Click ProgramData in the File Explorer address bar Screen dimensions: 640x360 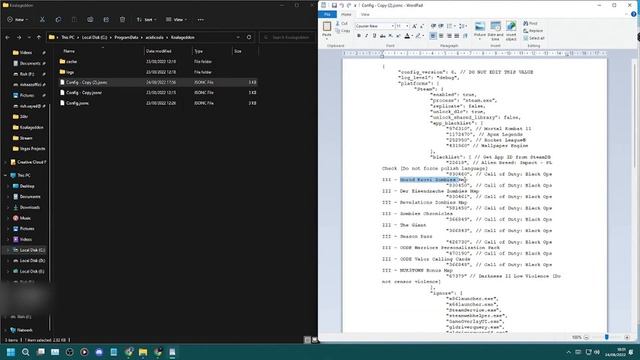pyautogui.click(x=126, y=37)
